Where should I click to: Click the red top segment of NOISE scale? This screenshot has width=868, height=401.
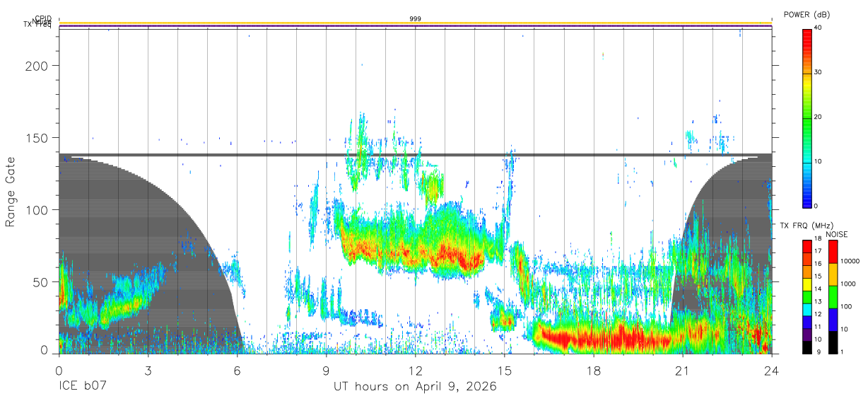tap(834, 252)
